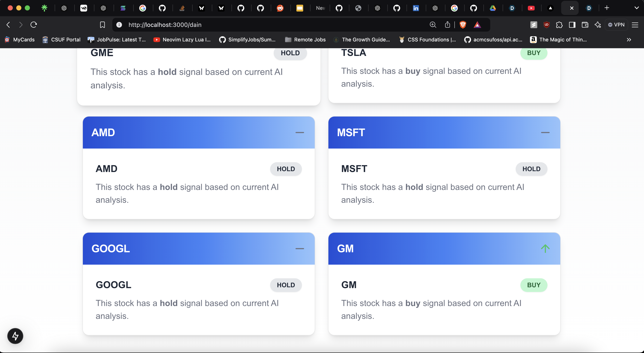Click the share page icon

(x=447, y=25)
